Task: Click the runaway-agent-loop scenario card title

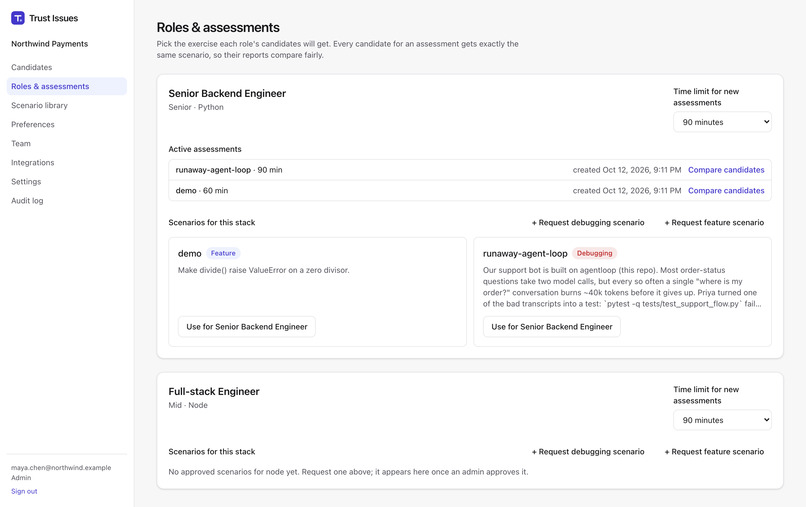Action: tap(525, 254)
